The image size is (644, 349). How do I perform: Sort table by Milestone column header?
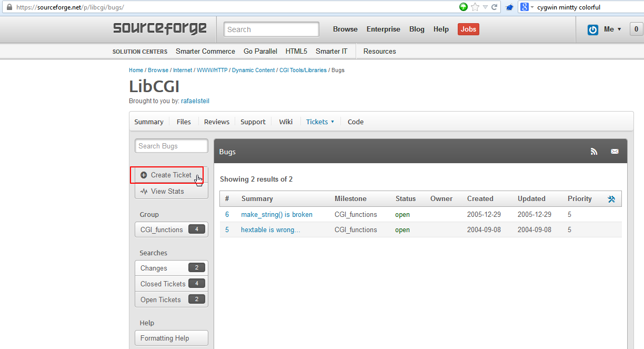pos(350,199)
